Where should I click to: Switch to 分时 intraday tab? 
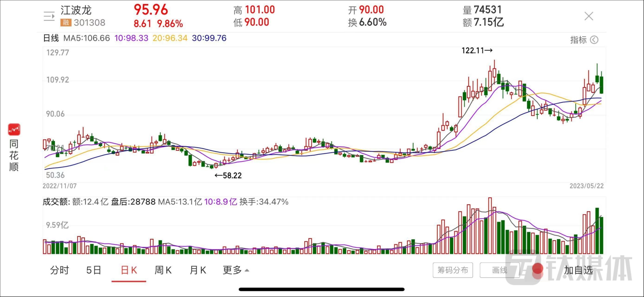[x=59, y=270]
